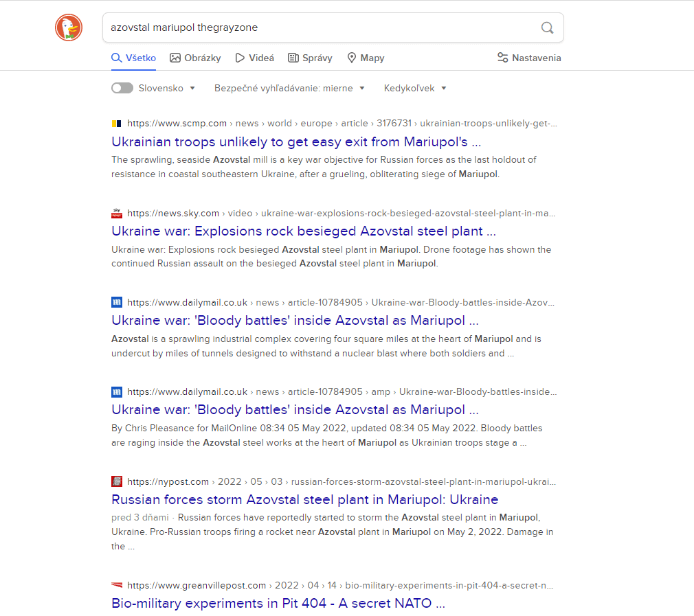Switch to the Obrázky tab

195,58
